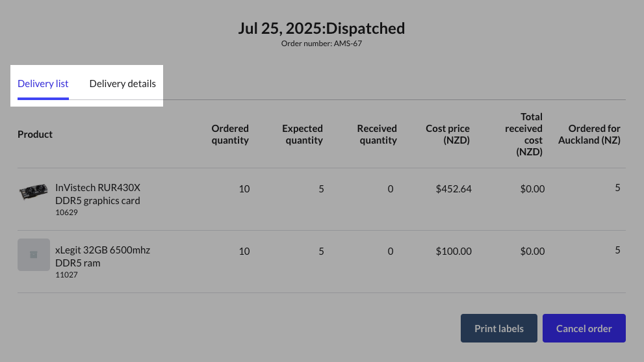
Task: Select InVistech RUR430X DDR5 graphics card name
Action: pos(97,194)
